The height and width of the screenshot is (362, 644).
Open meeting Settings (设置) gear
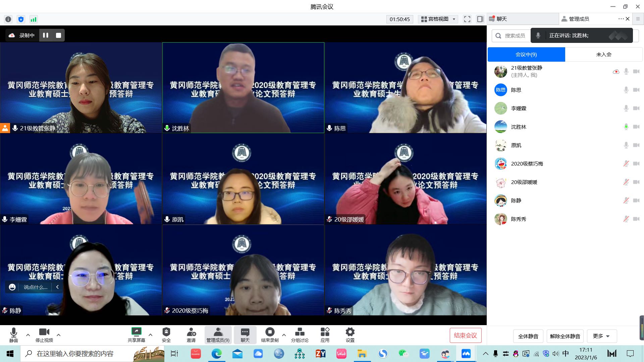(x=350, y=335)
